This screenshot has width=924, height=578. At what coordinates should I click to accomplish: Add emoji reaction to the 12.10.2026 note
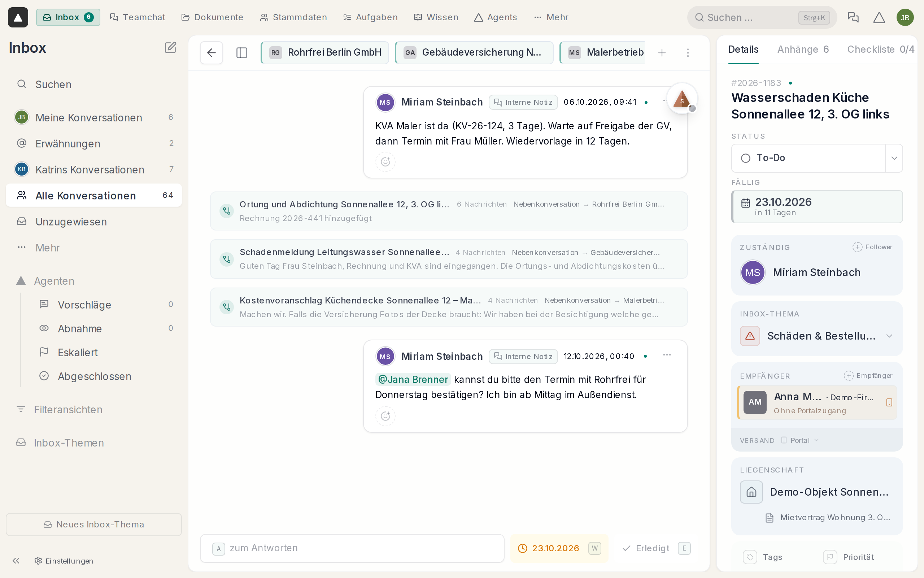[385, 416]
